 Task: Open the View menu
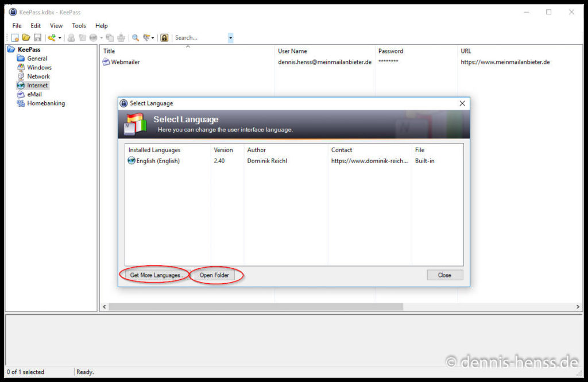(56, 25)
